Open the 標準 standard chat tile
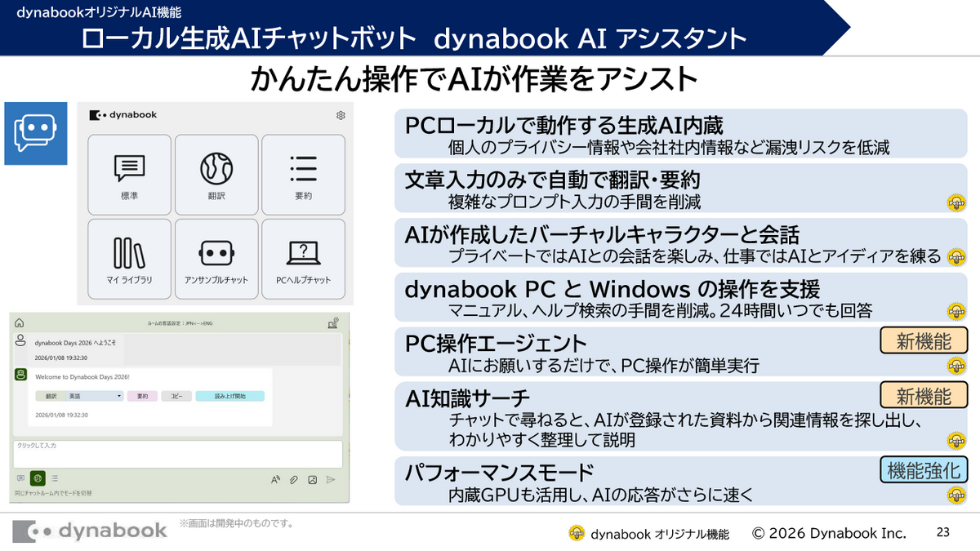This screenshot has width=980, height=551. coord(131,175)
